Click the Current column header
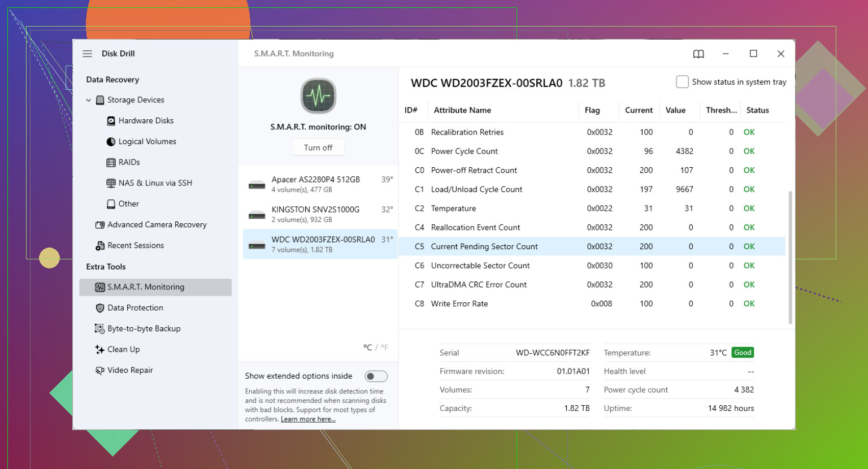868x469 pixels. click(x=639, y=110)
